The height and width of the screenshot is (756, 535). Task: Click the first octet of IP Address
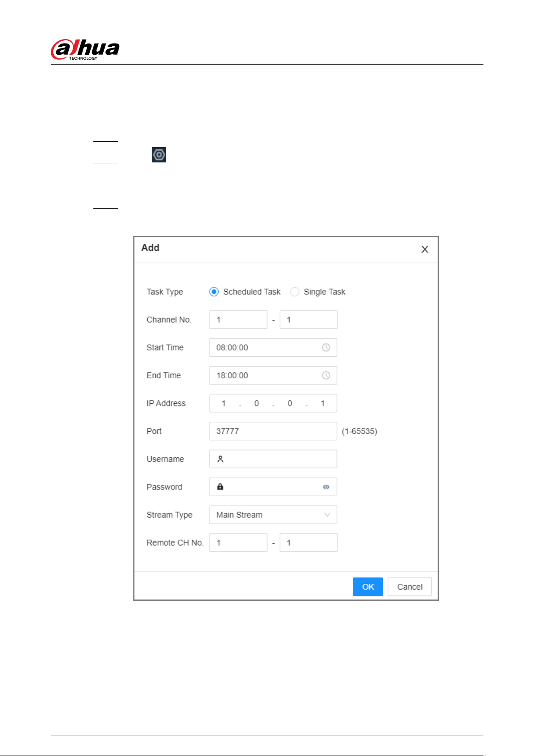pos(224,403)
